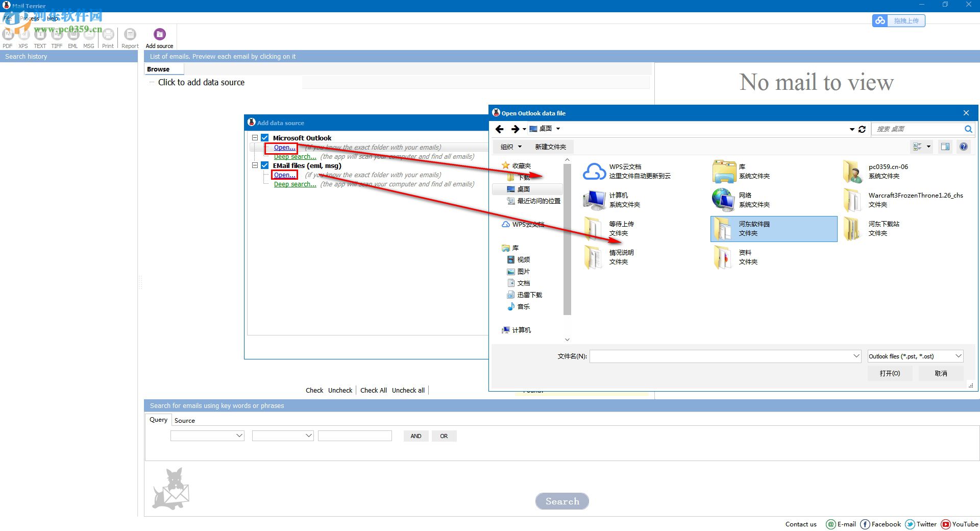The image size is (980, 531).
Task: Collapse the EMail files tree node
Action: 255,165
